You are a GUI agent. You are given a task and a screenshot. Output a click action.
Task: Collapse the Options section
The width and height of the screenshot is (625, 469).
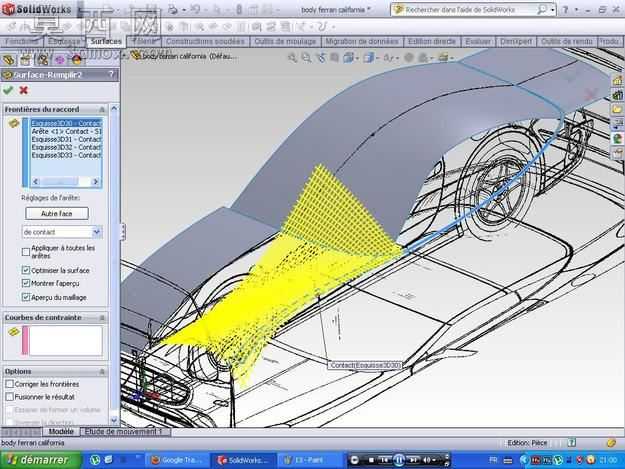[102, 371]
